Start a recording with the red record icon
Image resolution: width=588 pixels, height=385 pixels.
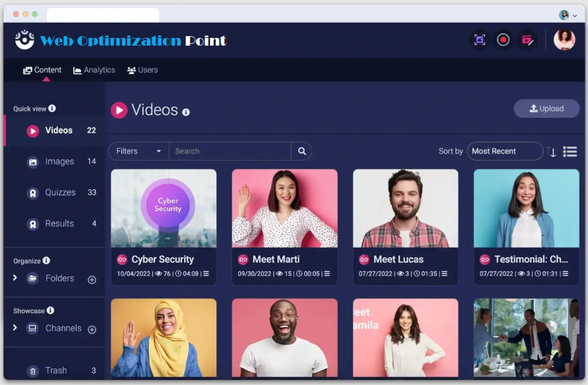[x=503, y=39]
